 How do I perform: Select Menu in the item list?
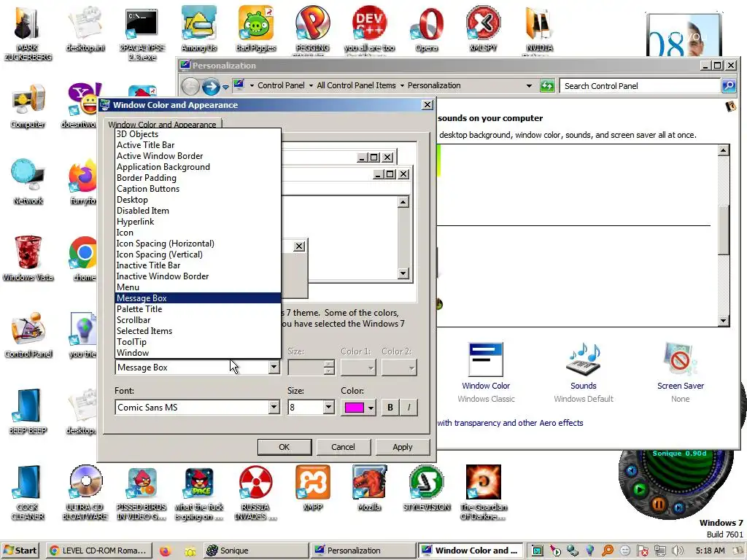198,287
